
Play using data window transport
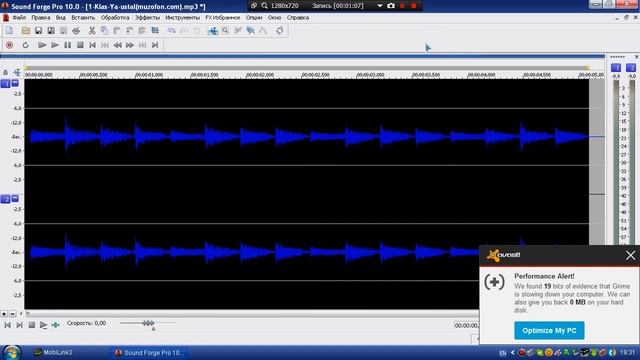(43, 325)
